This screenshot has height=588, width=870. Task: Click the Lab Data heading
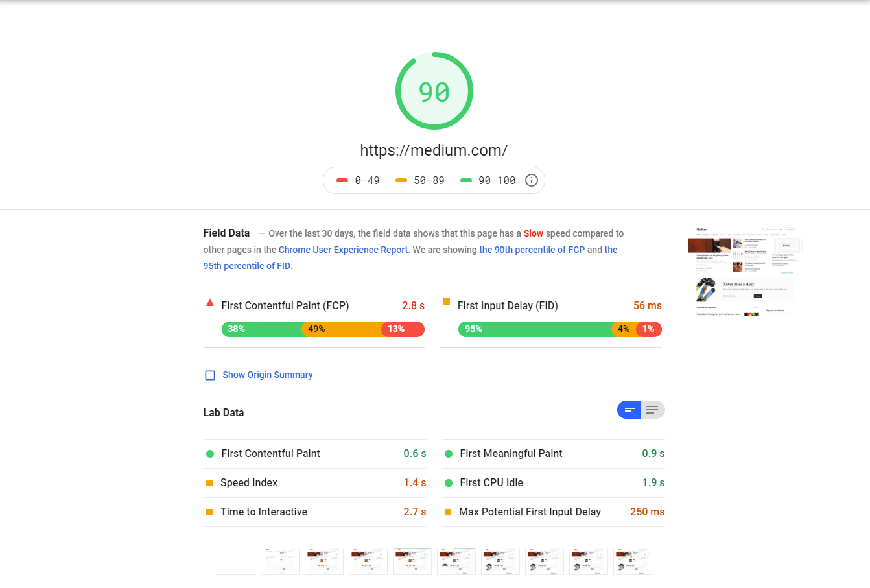(224, 412)
